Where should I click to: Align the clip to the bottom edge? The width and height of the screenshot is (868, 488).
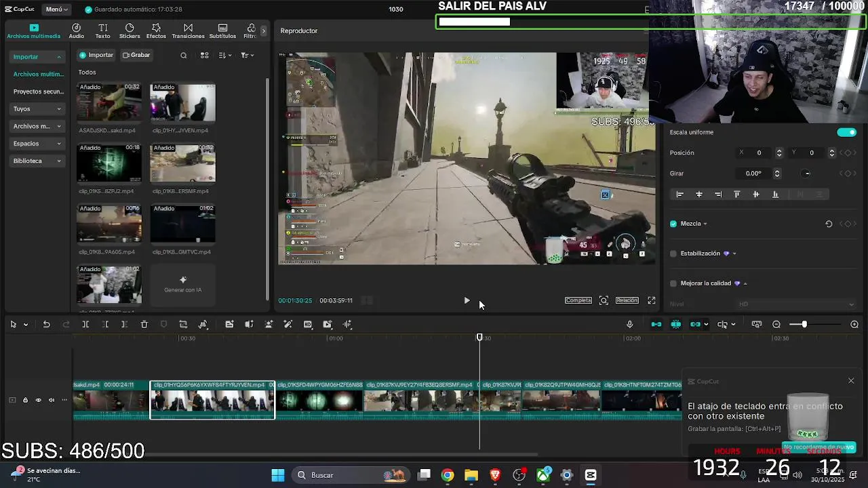[775, 195]
